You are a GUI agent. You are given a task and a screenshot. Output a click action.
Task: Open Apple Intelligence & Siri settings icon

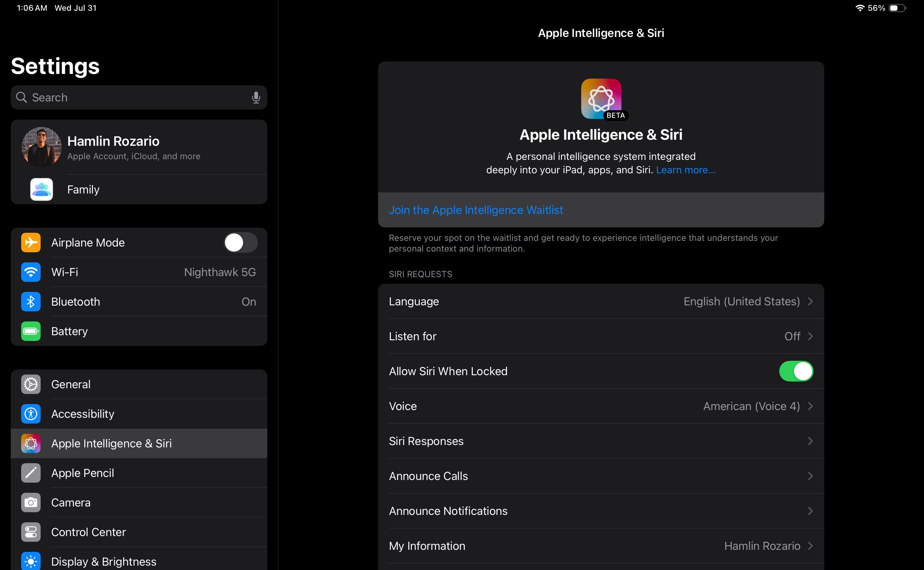[31, 443]
